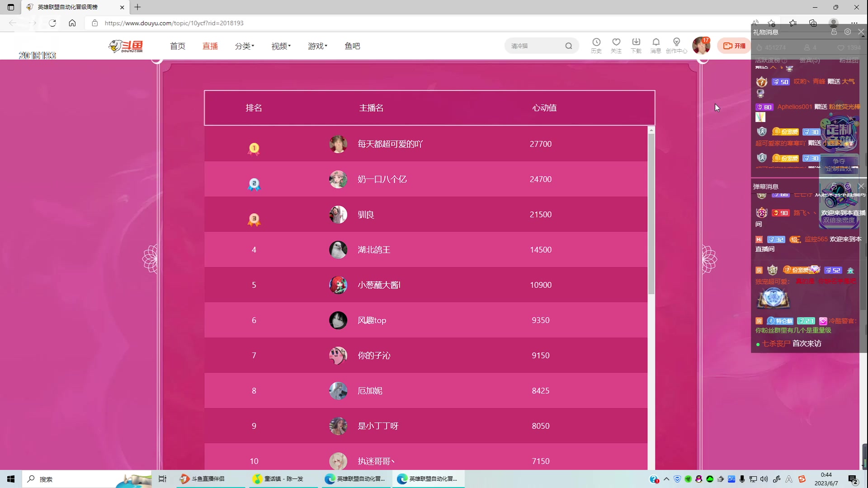Open the volume speaker tray icon
Screen dimensions: 868x488
(764, 479)
